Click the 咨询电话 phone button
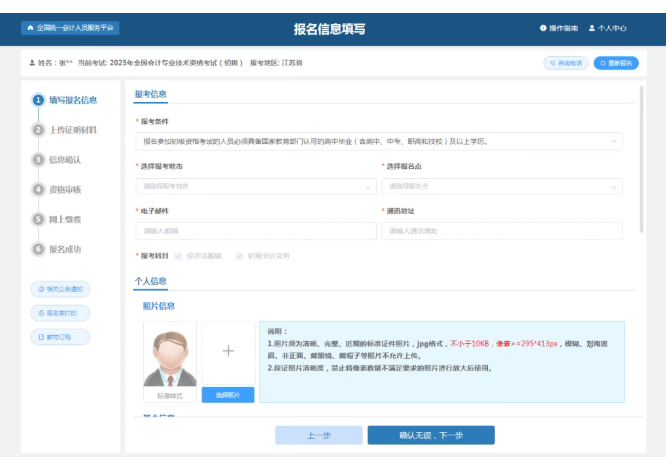The width and height of the screenshot is (666, 464). (566, 63)
